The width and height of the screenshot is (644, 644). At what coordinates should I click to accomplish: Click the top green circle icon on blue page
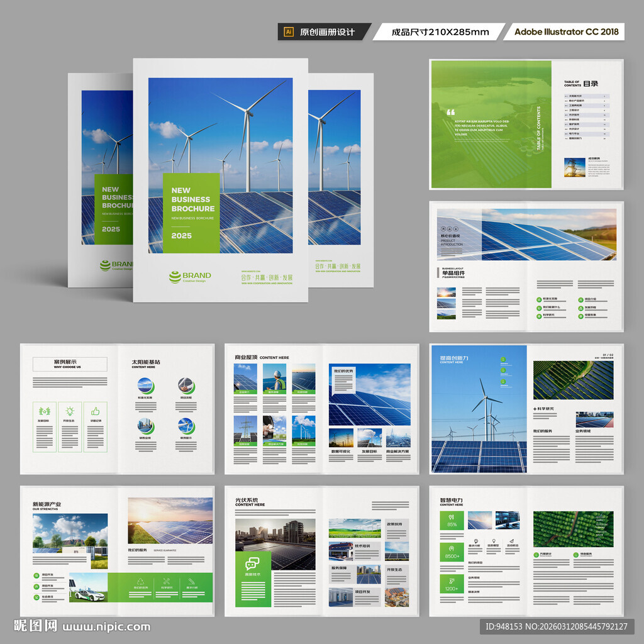(x=503, y=359)
